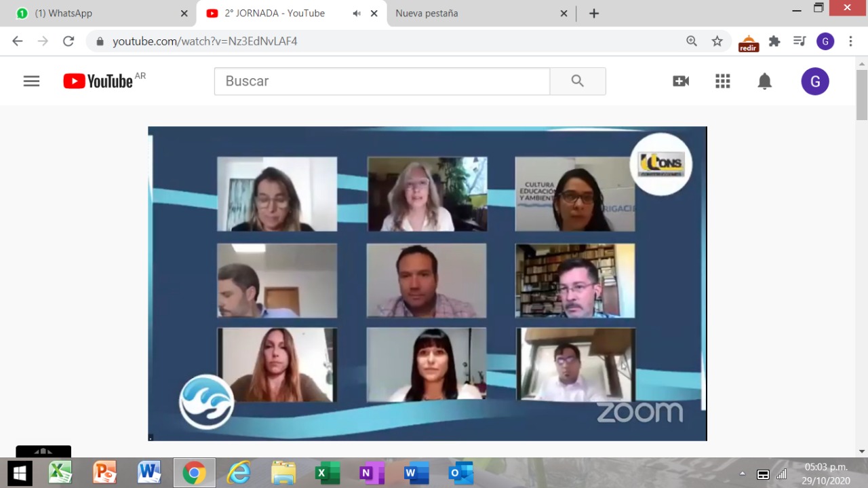868x488 pixels.
Task: Open the Chrome extensions puzzle icon
Action: (774, 41)
